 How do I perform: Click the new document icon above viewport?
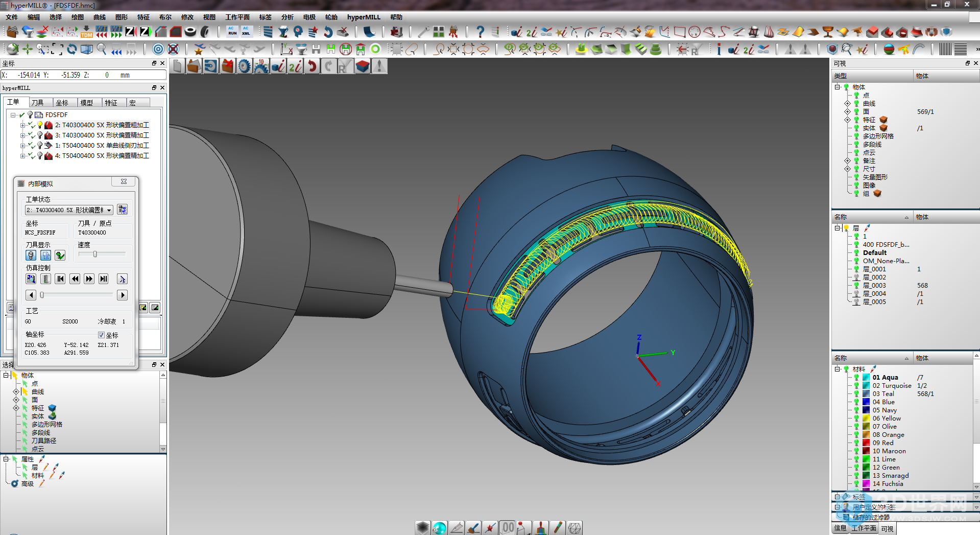pyautogui.click(x=177, y=66)
